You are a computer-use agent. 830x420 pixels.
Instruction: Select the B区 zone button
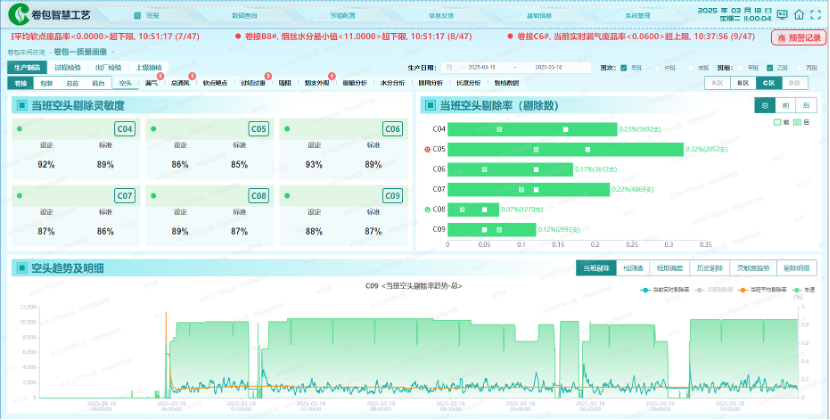[743, 83]
